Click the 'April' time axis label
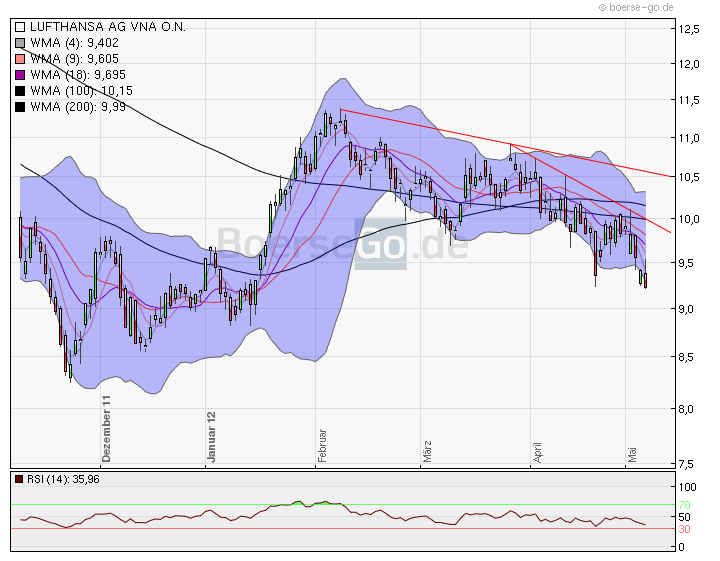 click(x=537, y=452)
